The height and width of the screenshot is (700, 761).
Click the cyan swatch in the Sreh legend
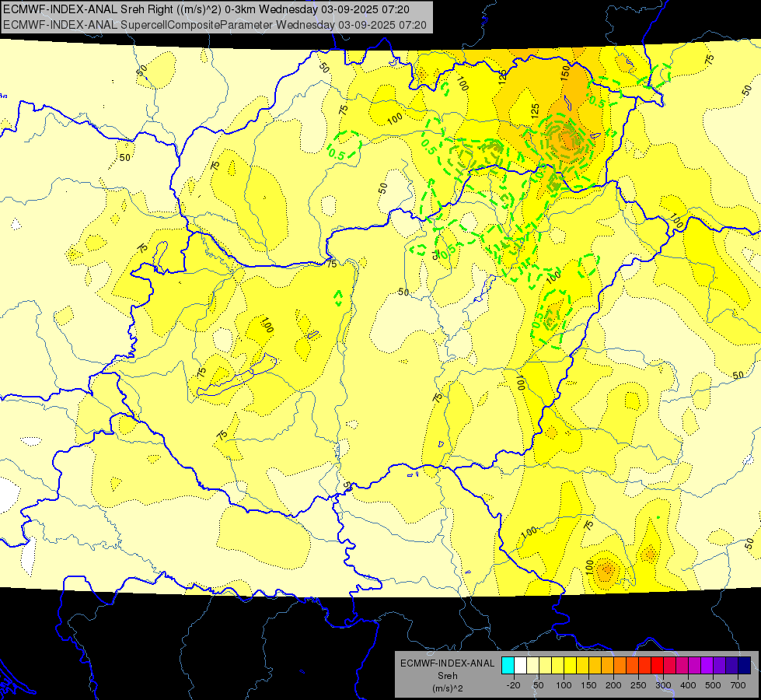(x=508, y=665)
